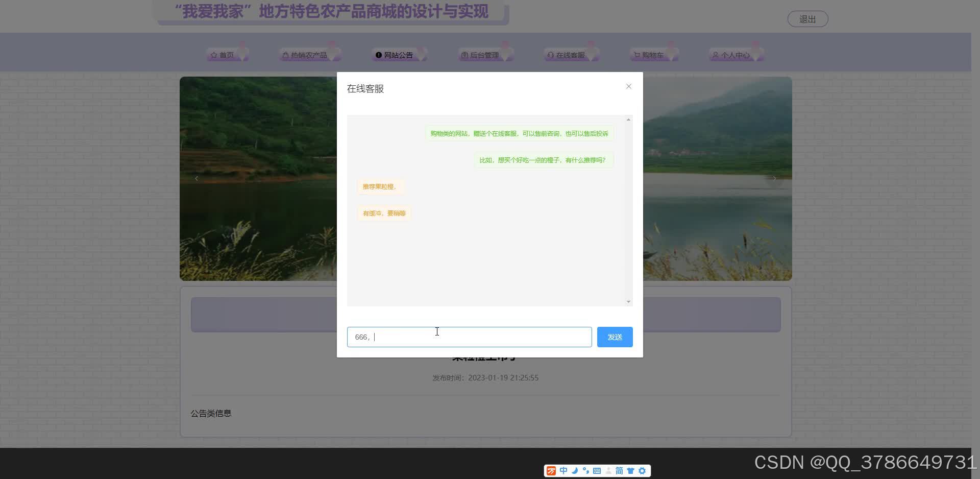Toggle night mode via the moon icon
Image resolution: width=980 pixels, height=479 pixels.
tap(574, 470)
